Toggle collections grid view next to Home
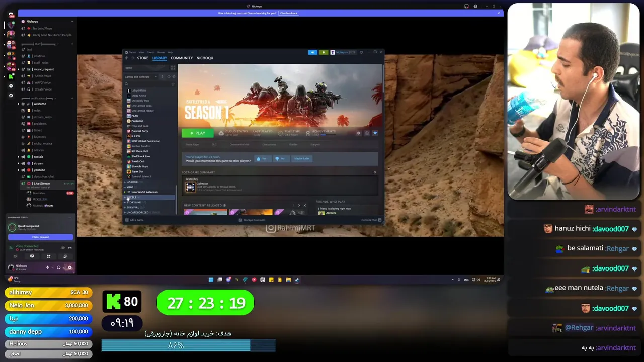This screenshot has height=362, width=644. point(173,68)
